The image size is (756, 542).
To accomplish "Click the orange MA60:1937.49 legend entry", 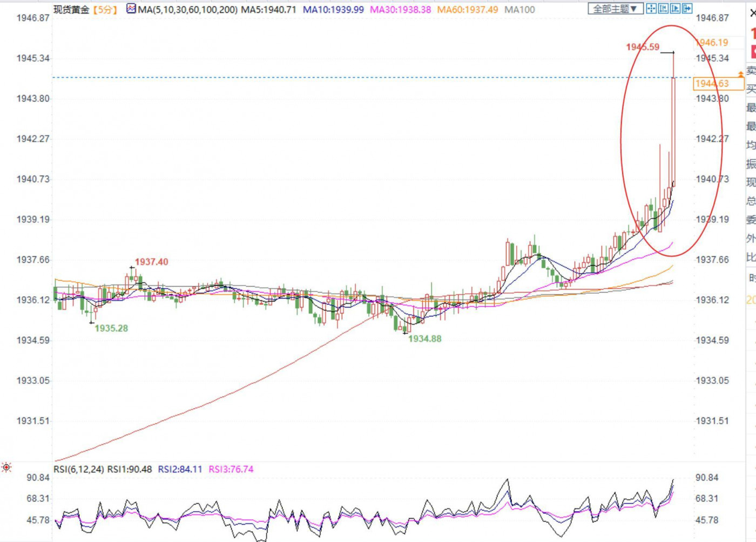I will click(467, 10).
